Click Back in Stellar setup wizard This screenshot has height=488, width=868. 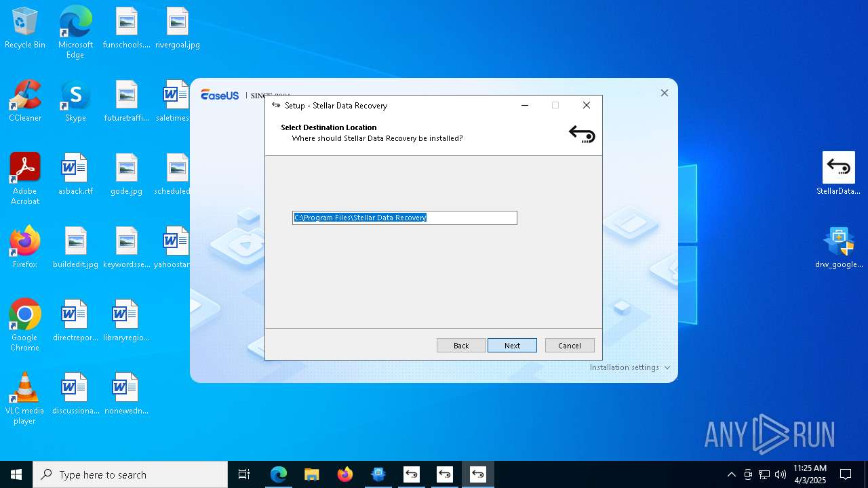(461, 346)
